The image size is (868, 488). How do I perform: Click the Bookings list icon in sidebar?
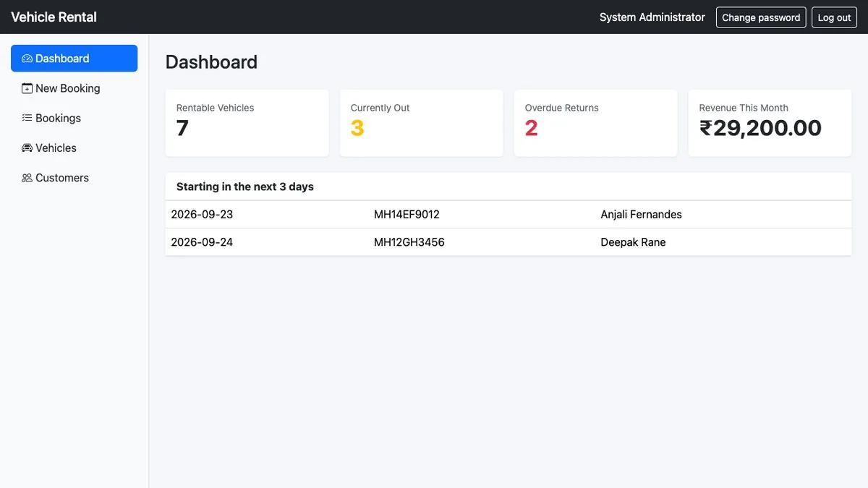click(27, 118)
